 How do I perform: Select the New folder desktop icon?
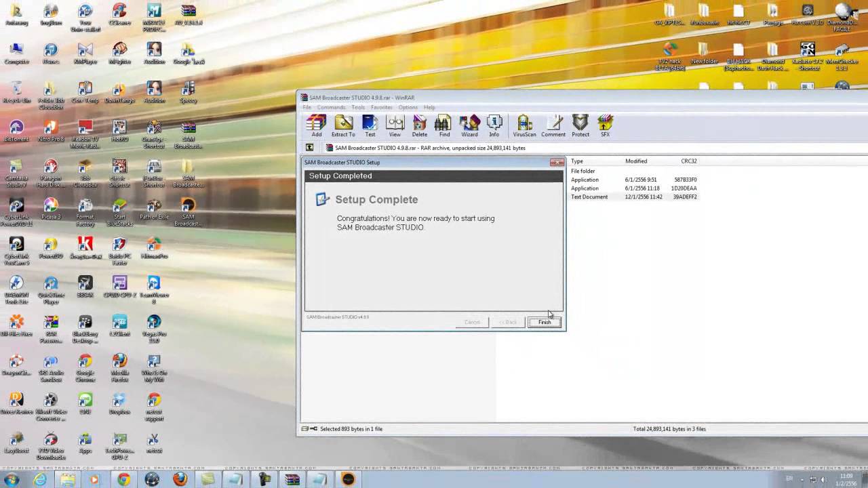703,54
